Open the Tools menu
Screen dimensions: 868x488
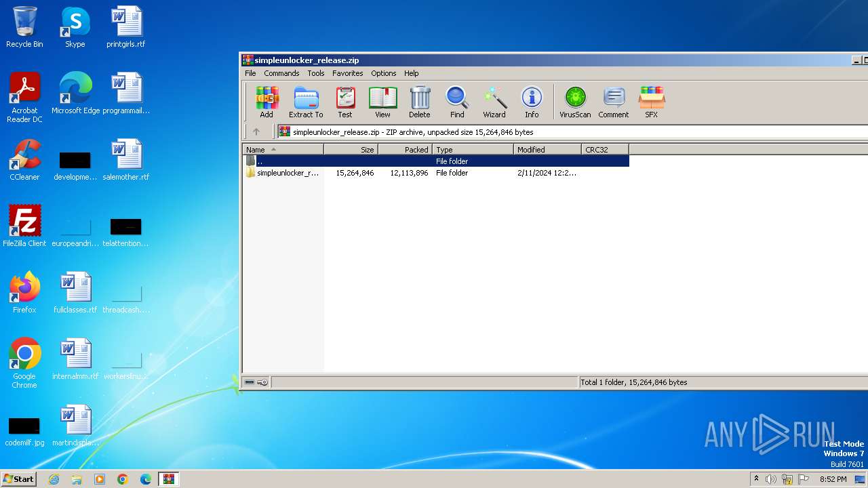[x=316, y=73]
